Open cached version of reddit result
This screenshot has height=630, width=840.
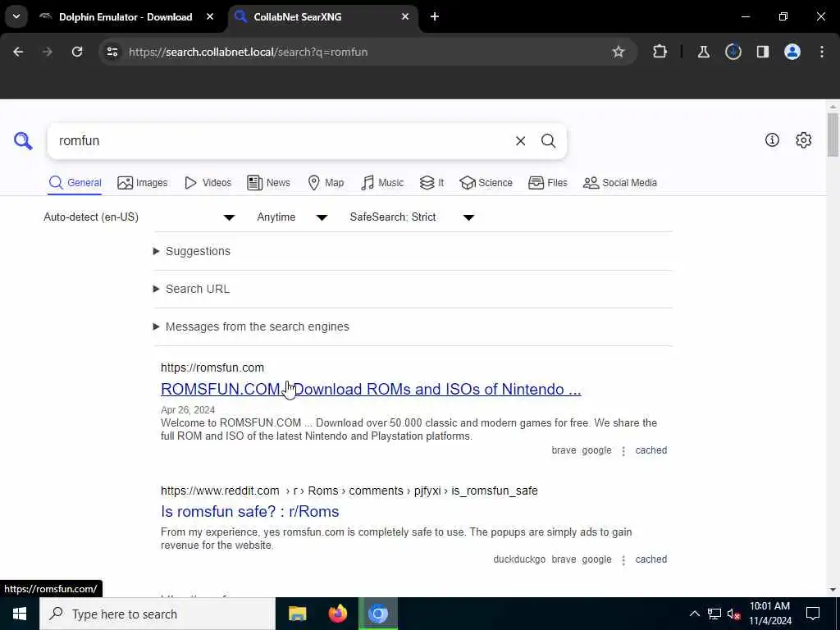click(x=651, y=559)
